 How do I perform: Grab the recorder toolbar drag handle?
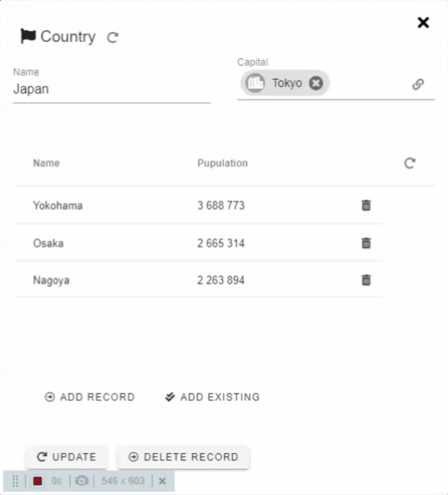(15, 481)
